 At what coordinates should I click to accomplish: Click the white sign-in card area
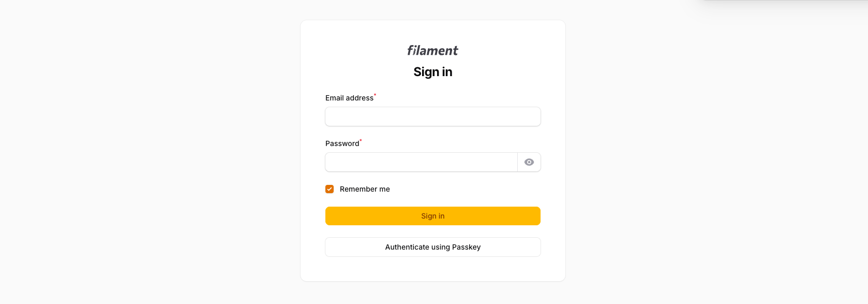point(432,269)
